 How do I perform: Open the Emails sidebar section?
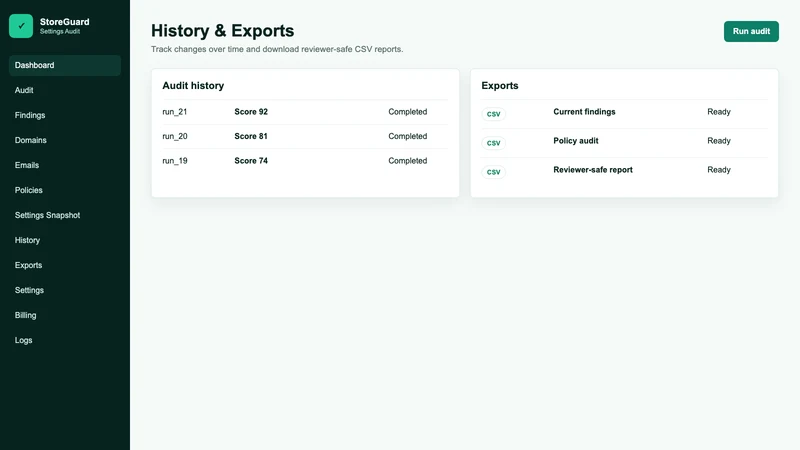pyautogui.click(x=65, y=165)
